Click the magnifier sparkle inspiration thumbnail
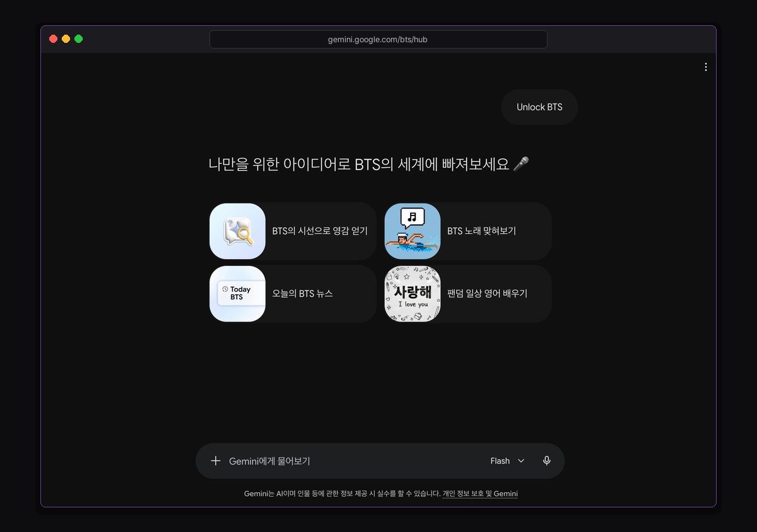 coord(237,231)
